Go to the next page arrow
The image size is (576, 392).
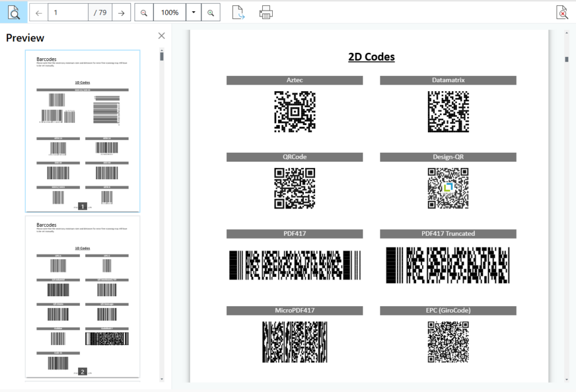(x=121, y=12)
